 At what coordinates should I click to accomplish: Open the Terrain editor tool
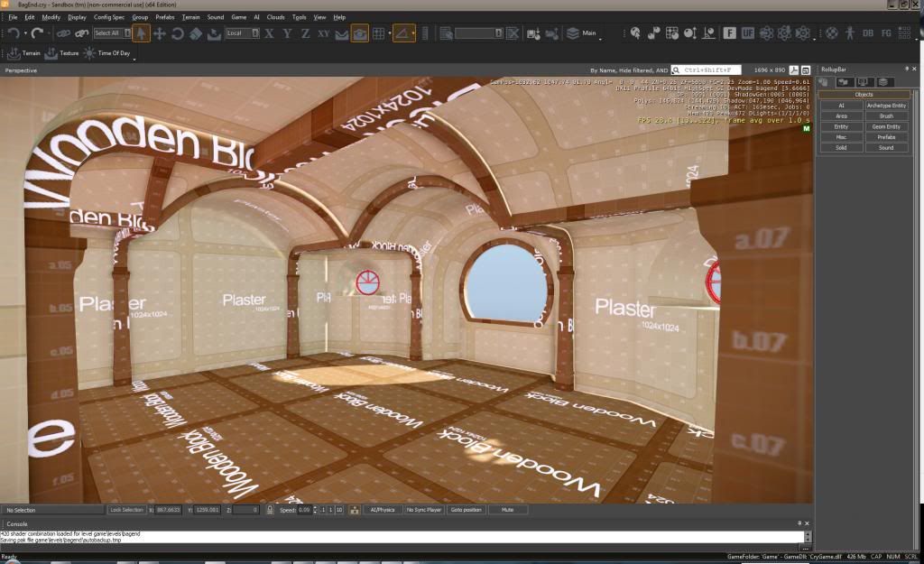tap(25, 53)
